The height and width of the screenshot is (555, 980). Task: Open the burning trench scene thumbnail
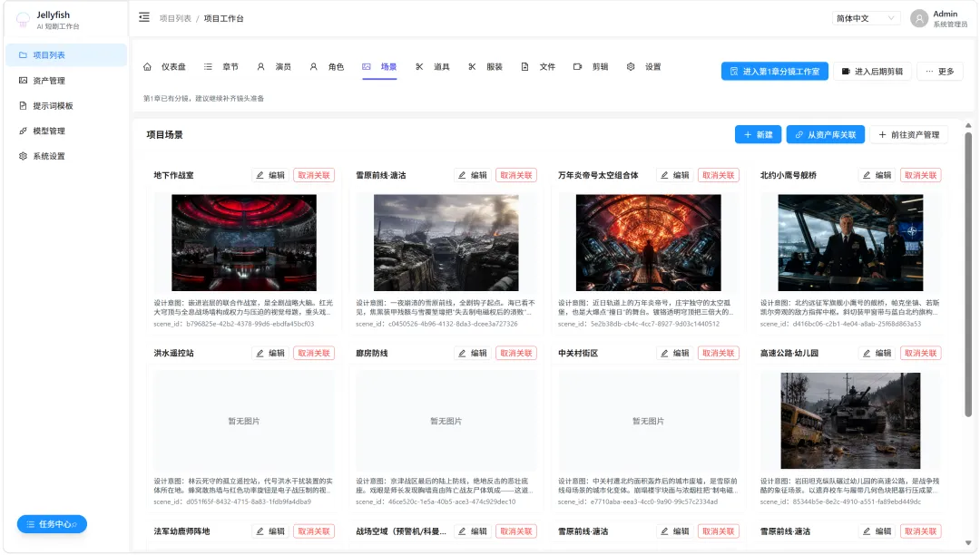click(x=446, y=243)
